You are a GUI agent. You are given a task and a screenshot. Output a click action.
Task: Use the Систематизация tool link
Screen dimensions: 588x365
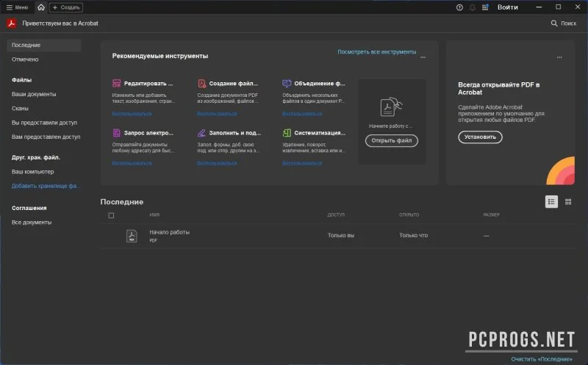(x=302, y=163)
